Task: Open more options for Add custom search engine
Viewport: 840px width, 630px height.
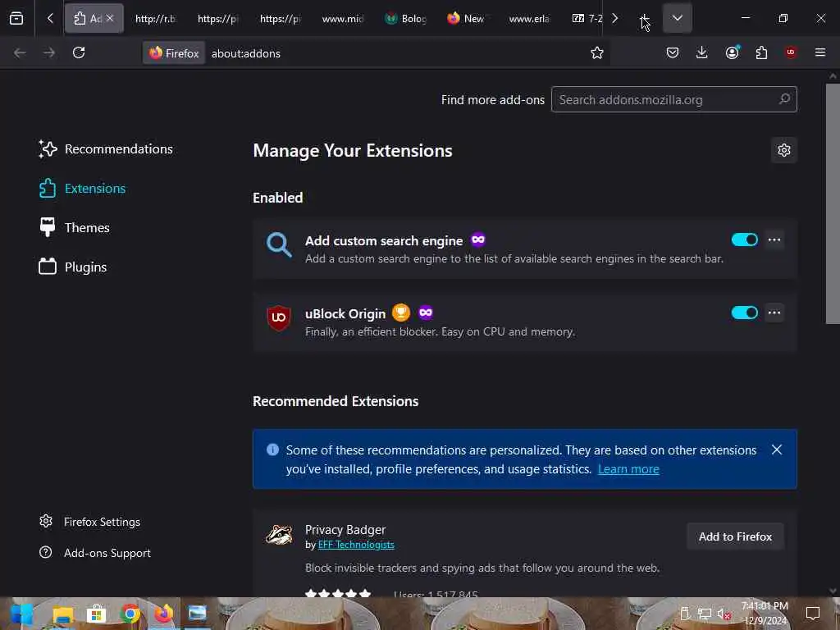Action: pos(774,240)
